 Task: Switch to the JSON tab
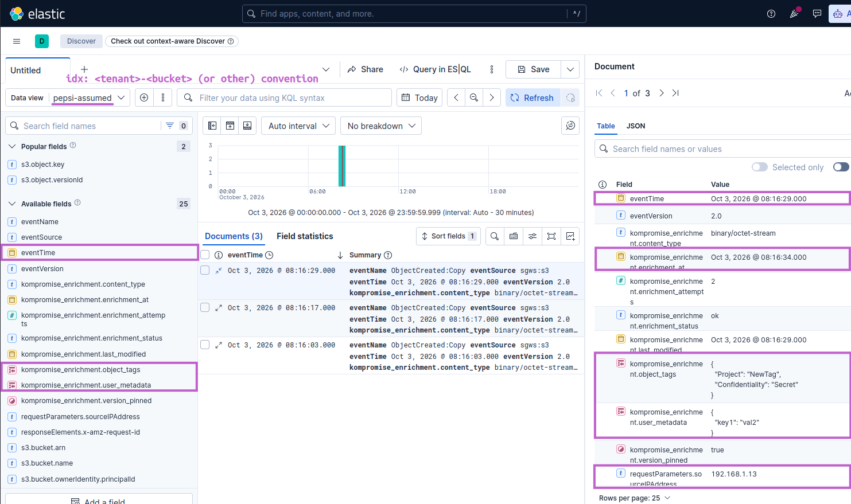(636, 126)
